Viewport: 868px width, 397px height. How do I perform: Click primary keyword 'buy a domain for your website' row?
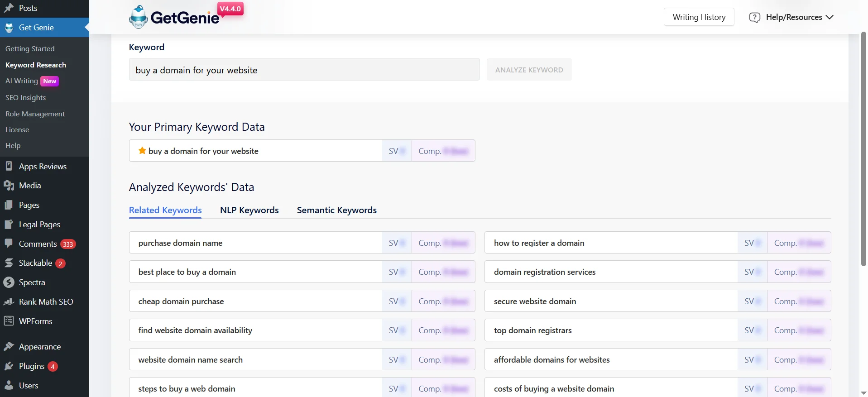[302, 151]
